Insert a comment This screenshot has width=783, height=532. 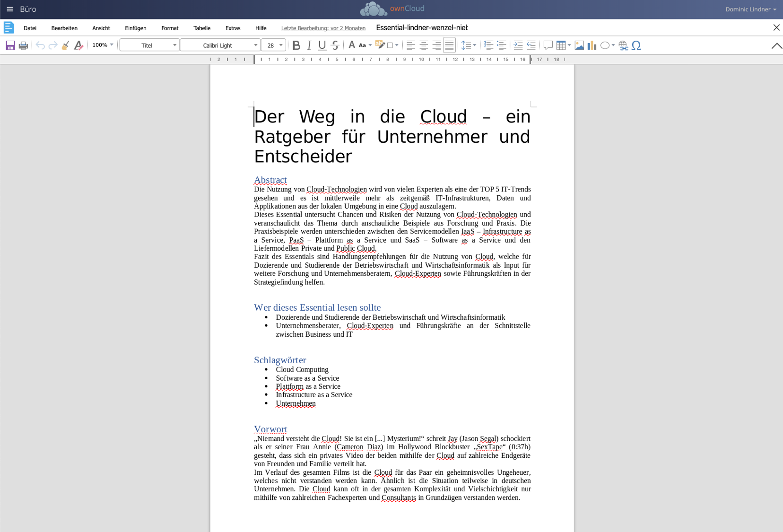coord(548,45)
